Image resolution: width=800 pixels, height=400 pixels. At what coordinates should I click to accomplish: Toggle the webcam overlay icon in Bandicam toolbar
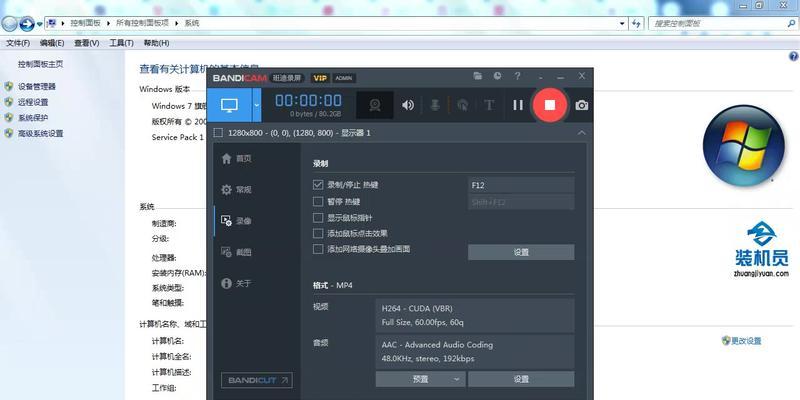[x=375, y=105]
